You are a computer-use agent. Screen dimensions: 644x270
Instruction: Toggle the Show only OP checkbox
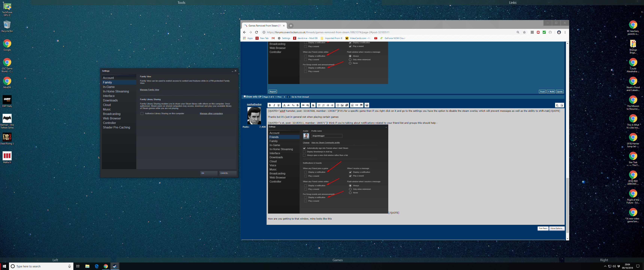pyautogui.click(x=245, y=96)
